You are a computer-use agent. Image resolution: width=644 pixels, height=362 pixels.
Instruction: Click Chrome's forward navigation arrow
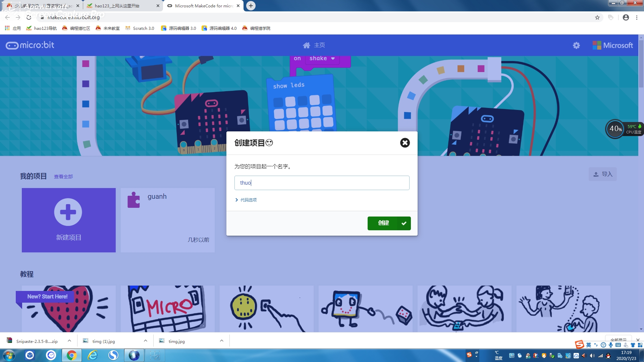pyautogui.click(x=18, y=17)
